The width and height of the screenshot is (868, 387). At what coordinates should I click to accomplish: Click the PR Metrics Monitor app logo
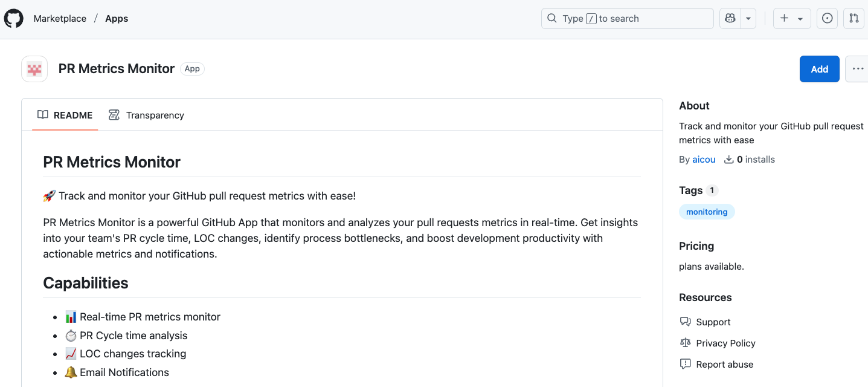pos(34,69)
